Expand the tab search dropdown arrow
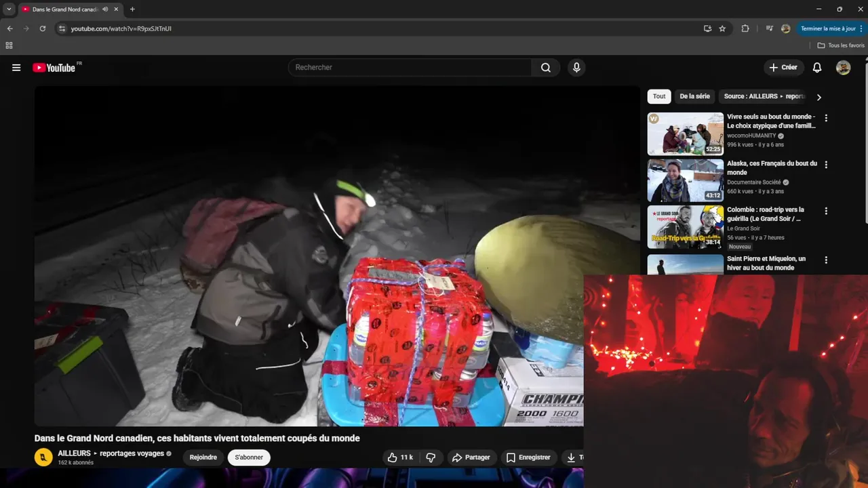The width and height of the screenshot is (868, 488). click(x=9, y=9)
